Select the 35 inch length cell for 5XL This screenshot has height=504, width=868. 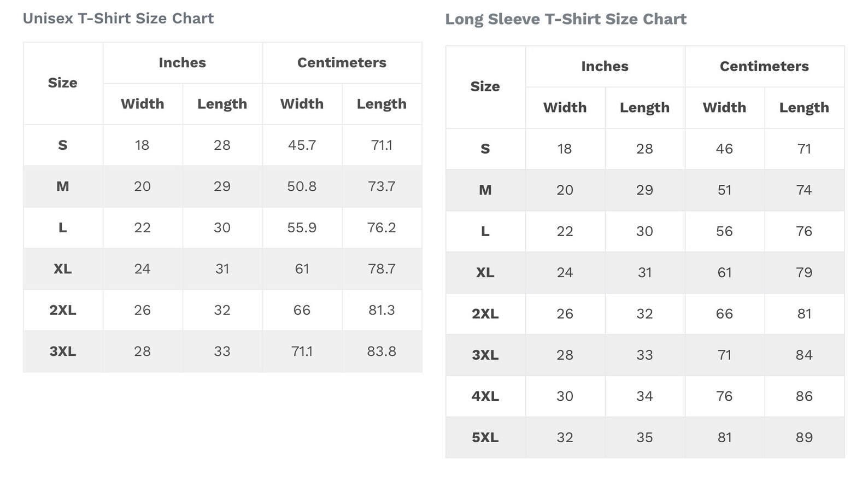[x=645, y=437]
